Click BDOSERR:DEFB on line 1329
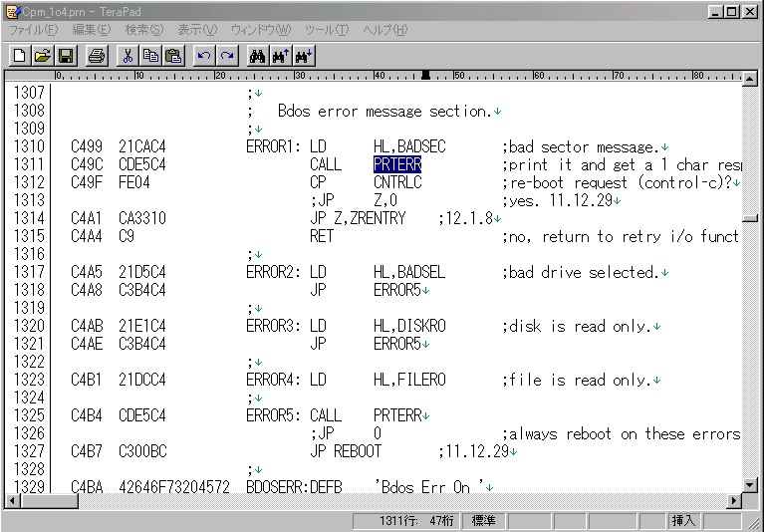764x532 pixels. (294, 487)
